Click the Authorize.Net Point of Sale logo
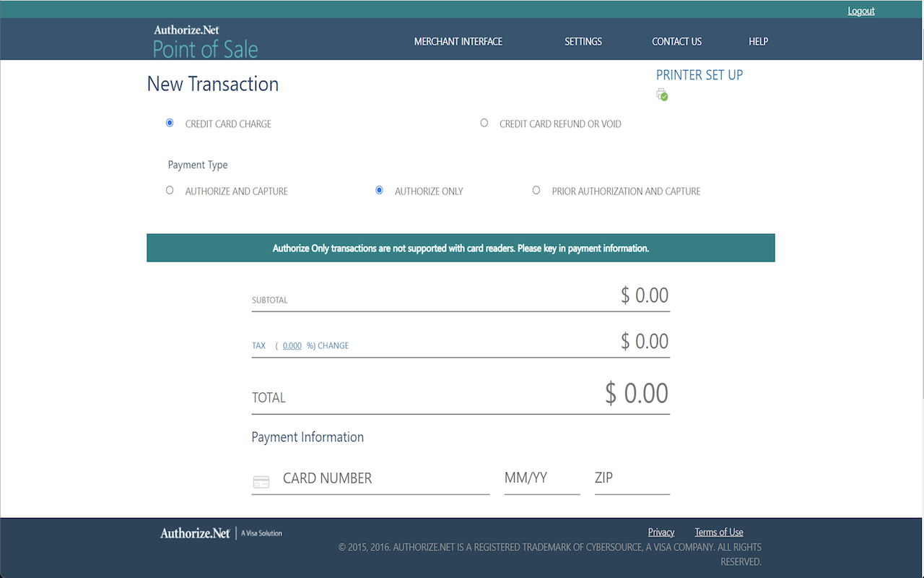The width and height of the screenshot is (924, 578). pyautogui.click(x=205, y=40)
